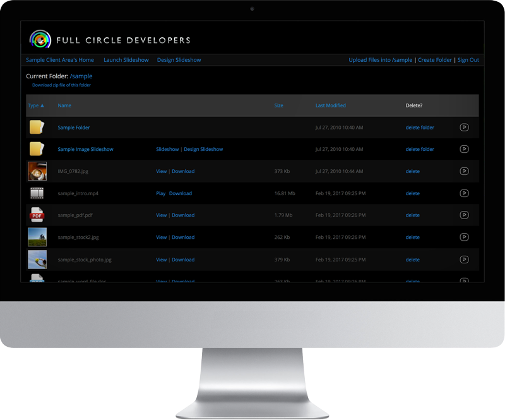Screen dimensions: 505x420
Task: Click the /sample current folder link
Action: (x=81, y=76)
